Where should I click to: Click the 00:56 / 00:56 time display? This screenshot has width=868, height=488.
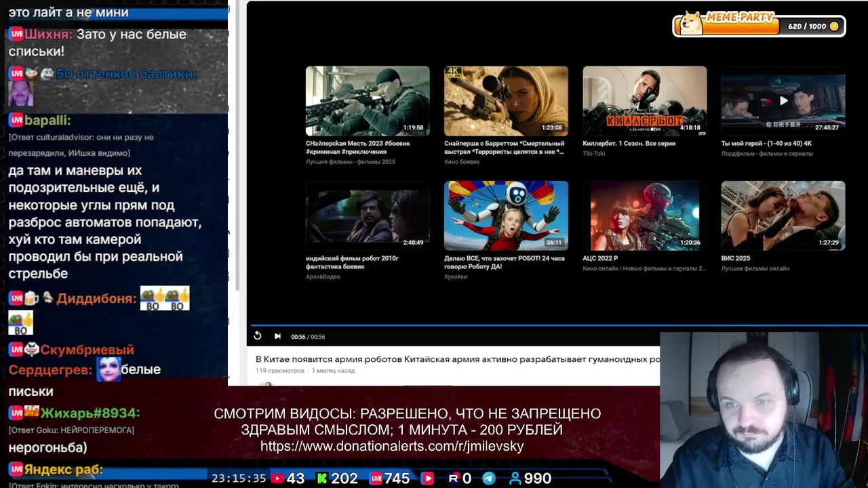[x=308, y=337]
